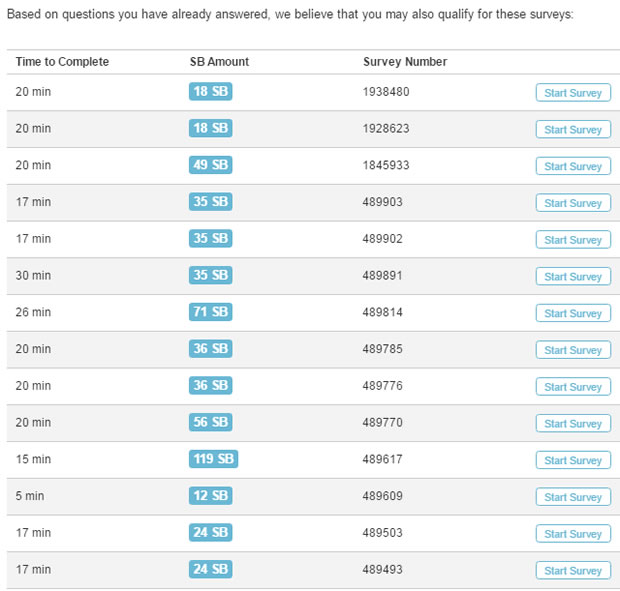The height and width of the screenshot is (591, 620).
Task: Click survey number text 489609
Action: (x=382, y=496)
